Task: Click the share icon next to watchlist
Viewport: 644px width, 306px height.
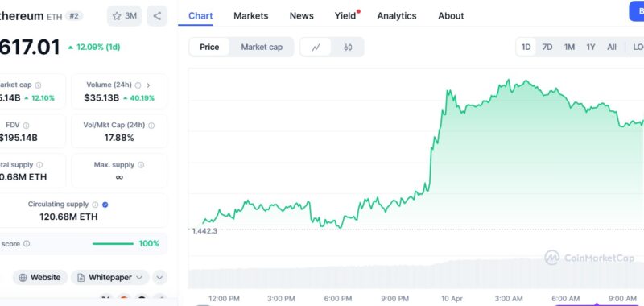Action: 157,16
